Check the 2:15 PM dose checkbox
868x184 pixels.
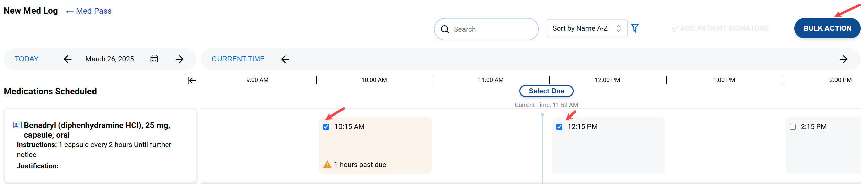(793, 127)
